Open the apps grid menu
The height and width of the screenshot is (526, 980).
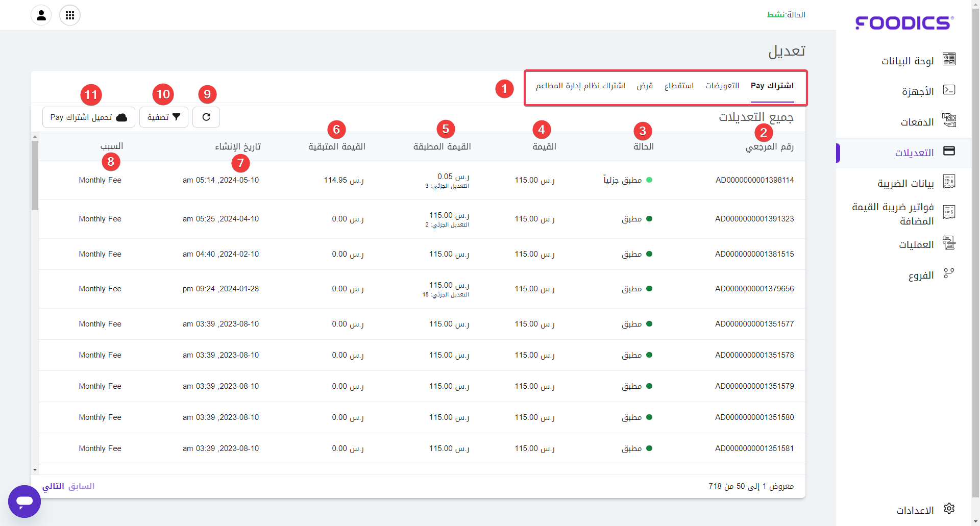70,15
